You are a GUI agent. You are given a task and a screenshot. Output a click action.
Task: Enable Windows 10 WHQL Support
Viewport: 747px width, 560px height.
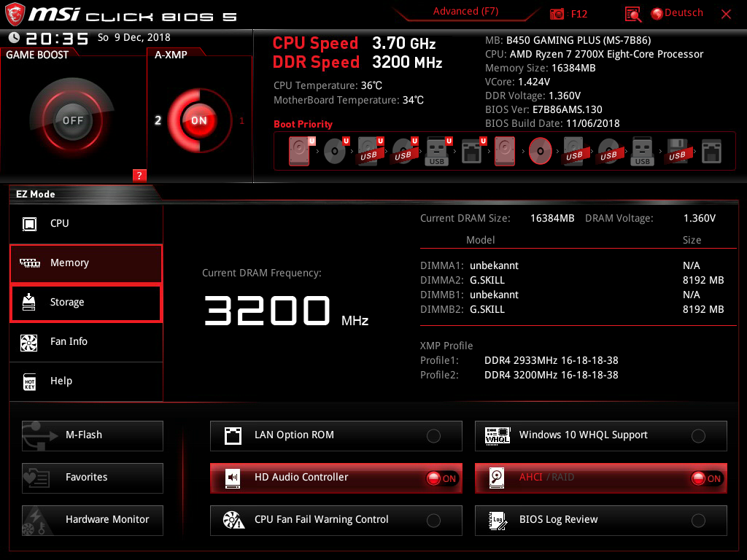pyautogui.click(x=698, y=436)
